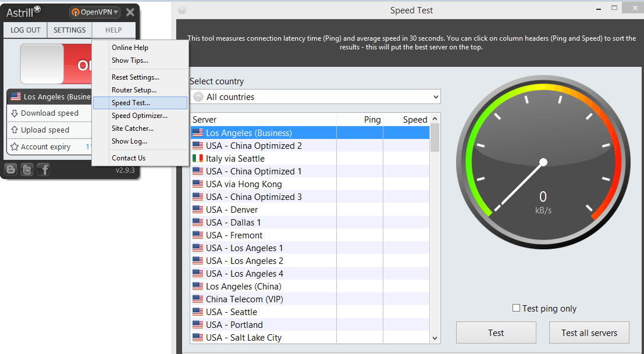Click the Upload speed arrow icon
644x354 pixels.
click(15, 130)
